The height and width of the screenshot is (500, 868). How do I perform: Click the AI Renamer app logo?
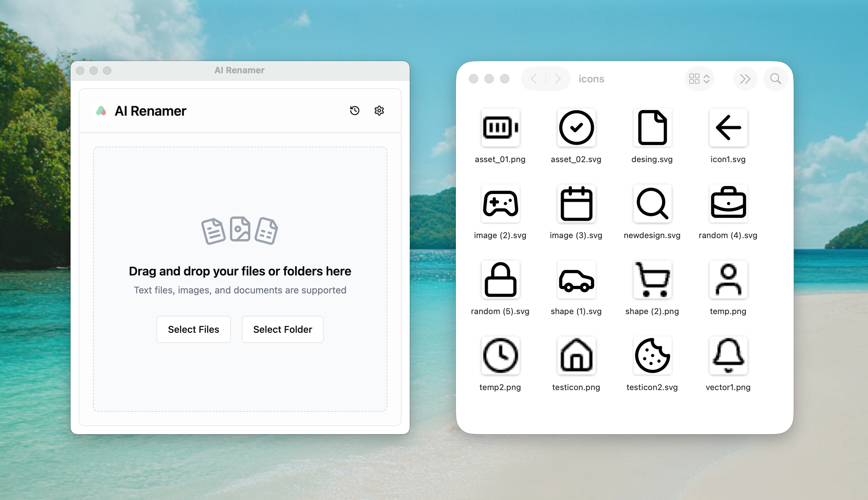100,111
